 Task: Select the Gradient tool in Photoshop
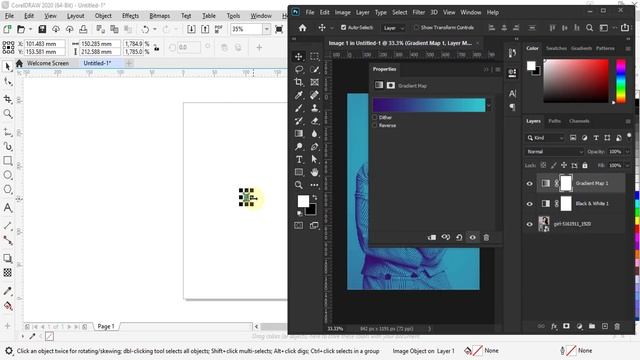point(299,133)
